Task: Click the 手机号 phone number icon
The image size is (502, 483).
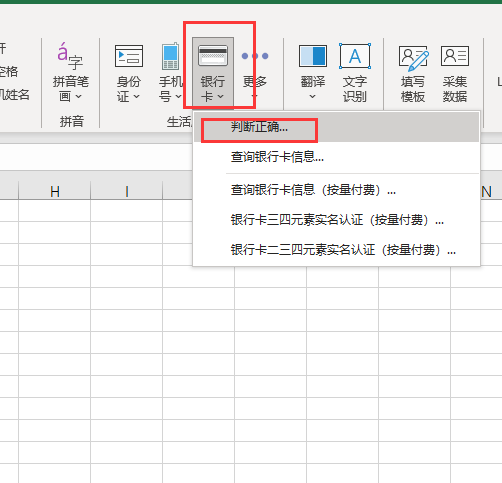Action: point(171,56)
